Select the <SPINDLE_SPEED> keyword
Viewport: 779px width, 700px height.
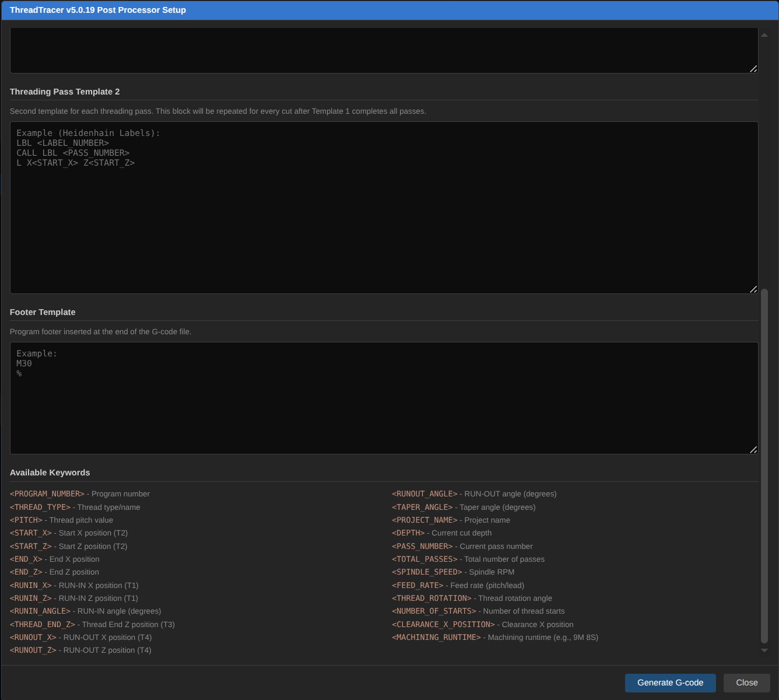(427, 572)
